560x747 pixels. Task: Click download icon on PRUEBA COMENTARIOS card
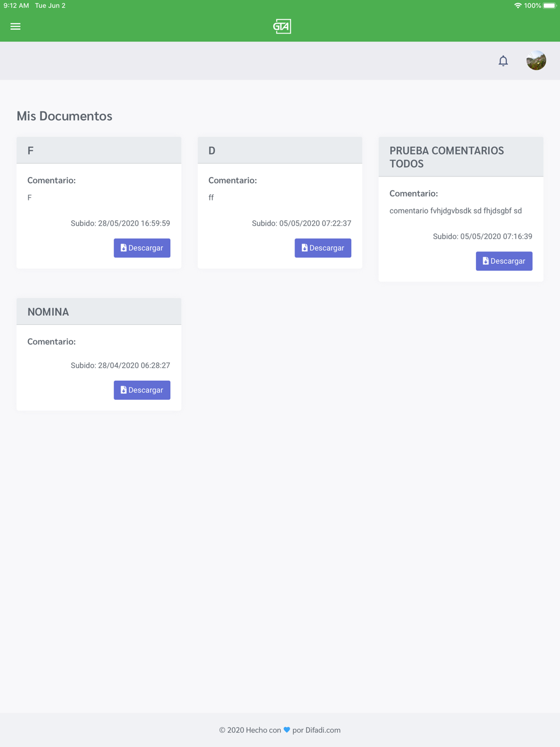[x=486, y=261]
